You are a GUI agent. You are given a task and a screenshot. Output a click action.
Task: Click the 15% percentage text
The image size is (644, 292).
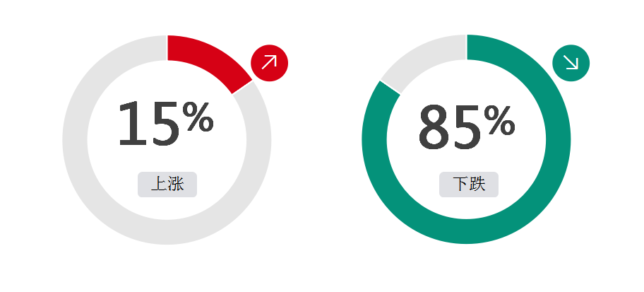[167, 124]
